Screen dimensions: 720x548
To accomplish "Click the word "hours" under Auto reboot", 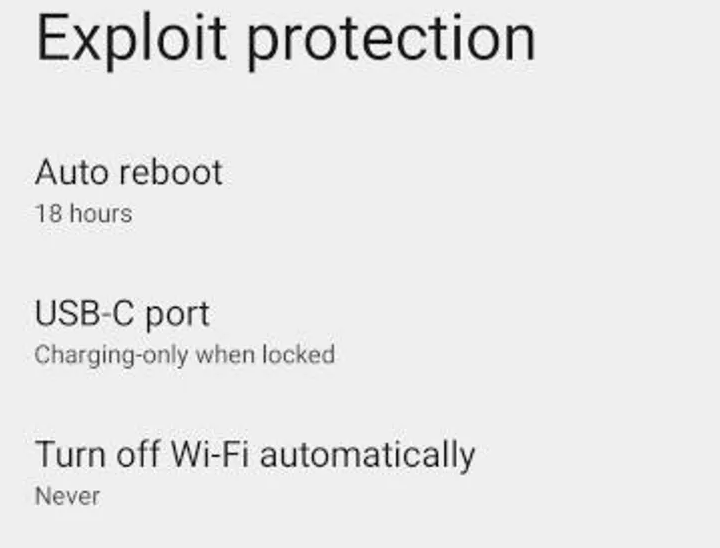I will tap(99, 213).
